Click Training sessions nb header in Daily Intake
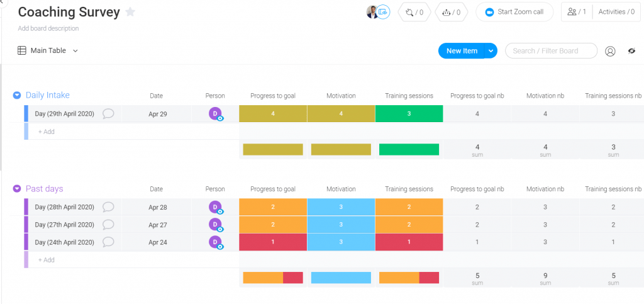The height and width of the screenshot is (304, 644). tap(613, 96)
